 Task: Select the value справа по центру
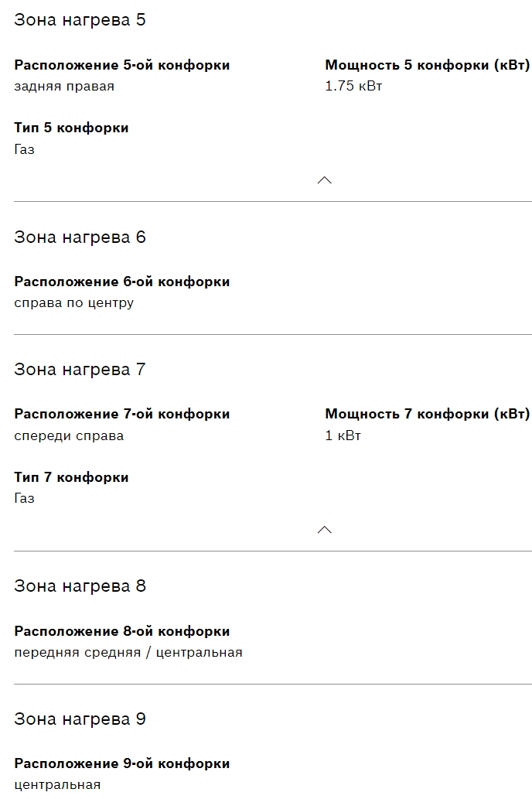[73, 303]
